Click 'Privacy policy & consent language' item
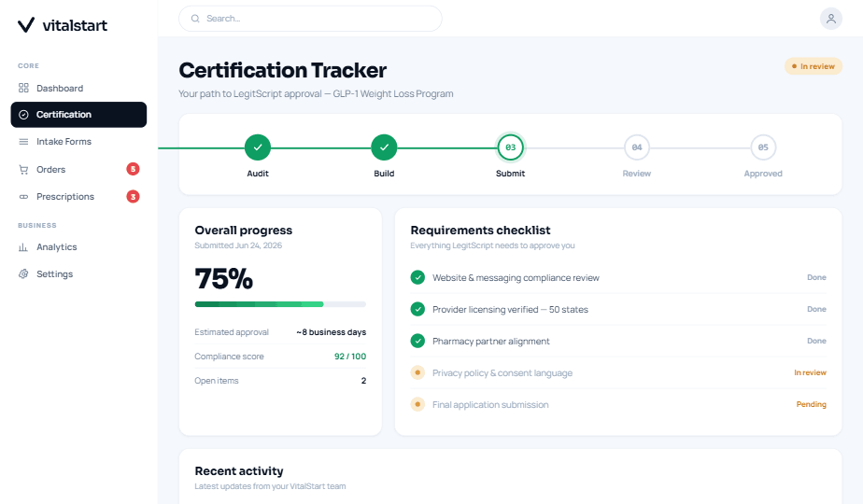Image resolution: width=863 pixels, height=504 pixels. click(502, 373)
